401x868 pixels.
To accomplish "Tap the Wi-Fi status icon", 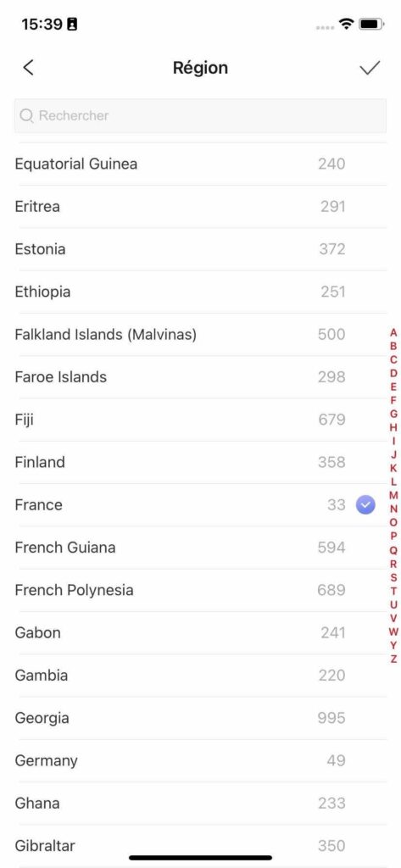I will tap(347, 24).
